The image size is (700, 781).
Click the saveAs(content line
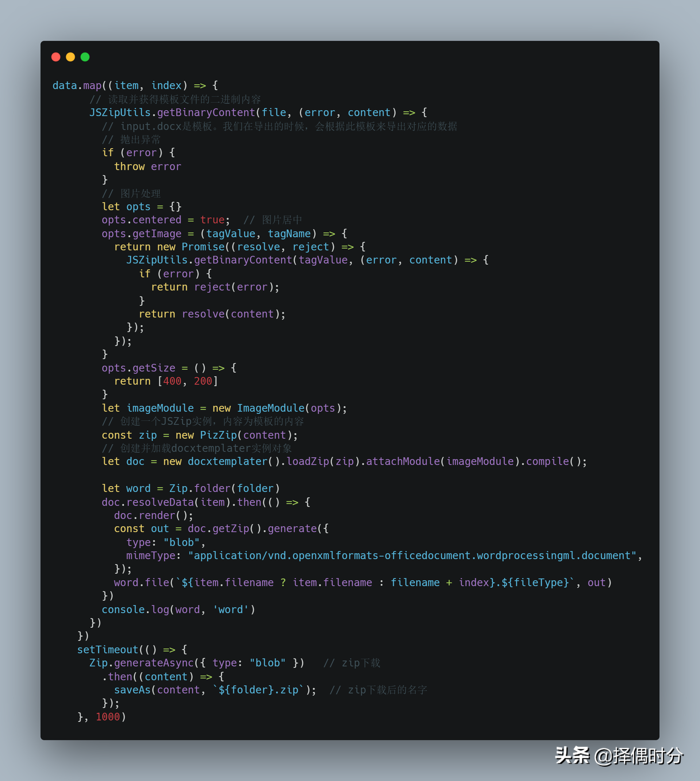(215, 690)
